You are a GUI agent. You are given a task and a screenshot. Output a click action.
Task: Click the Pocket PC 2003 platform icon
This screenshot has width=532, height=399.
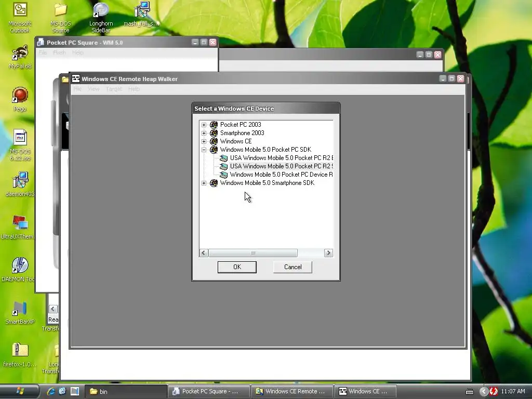(214, 125)
